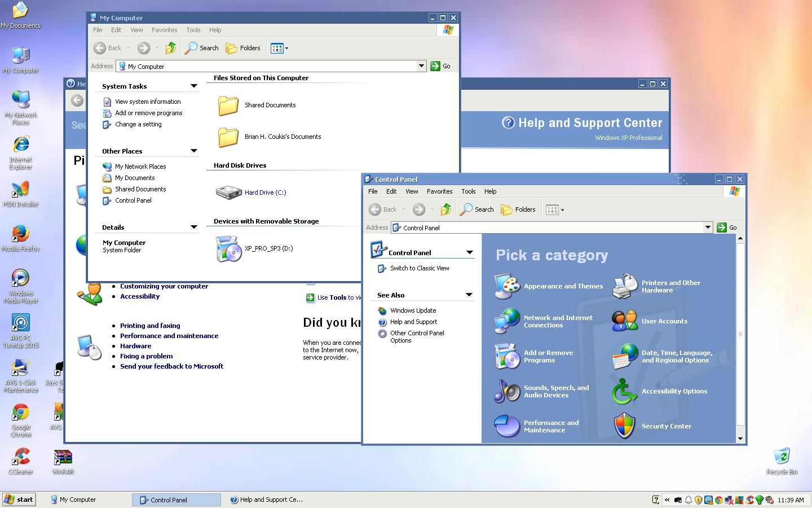Click the Control Panel scrollbar down arrow
Image resolution: width=812 pixels, height=508 pixels.
coord(740,439)
